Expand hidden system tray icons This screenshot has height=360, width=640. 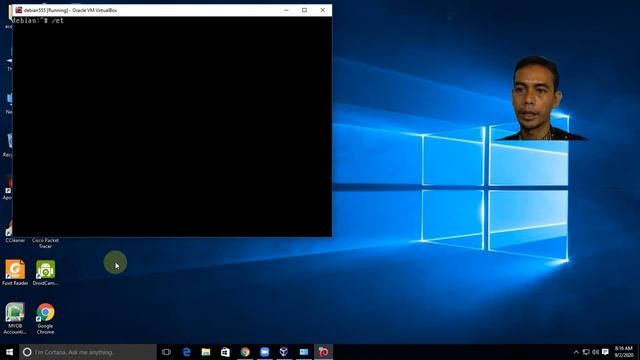tap(576, 352)
